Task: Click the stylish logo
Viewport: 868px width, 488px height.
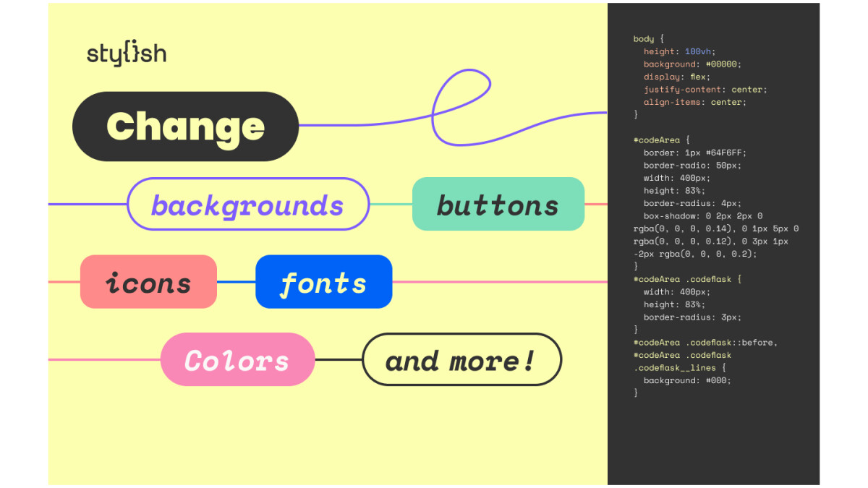Action: [x=127, y=54]
